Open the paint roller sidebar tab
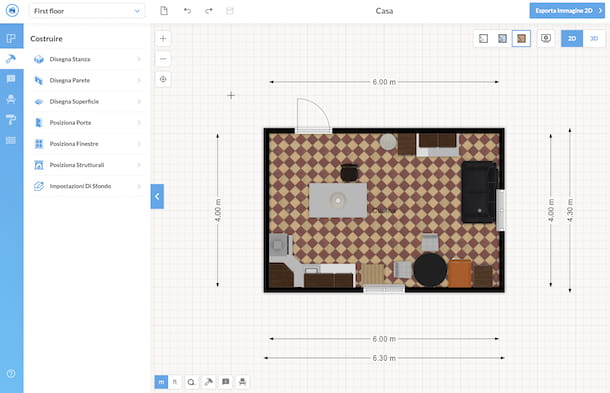Viewport: 610px width, 393px height. [x=11, y=119]
